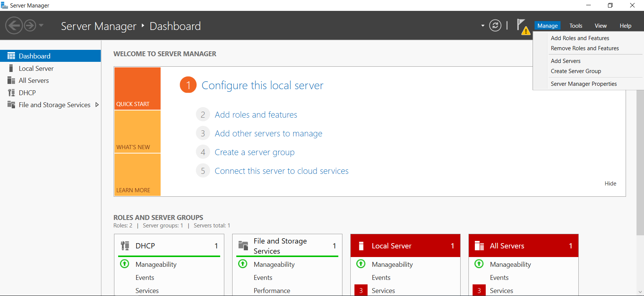Viewport: 644px width, 296px height.
Task: Open Connect this server to cloud services
Action: tap(281, 171)
